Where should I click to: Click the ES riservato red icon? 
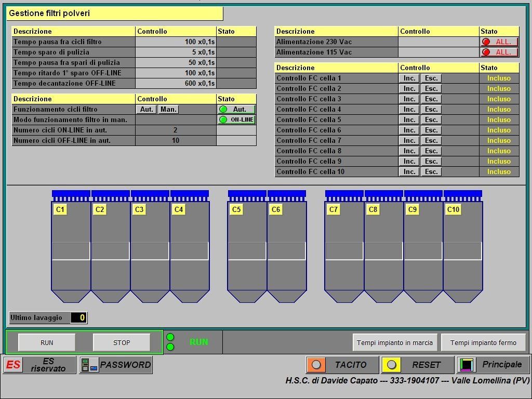point(14,365)
